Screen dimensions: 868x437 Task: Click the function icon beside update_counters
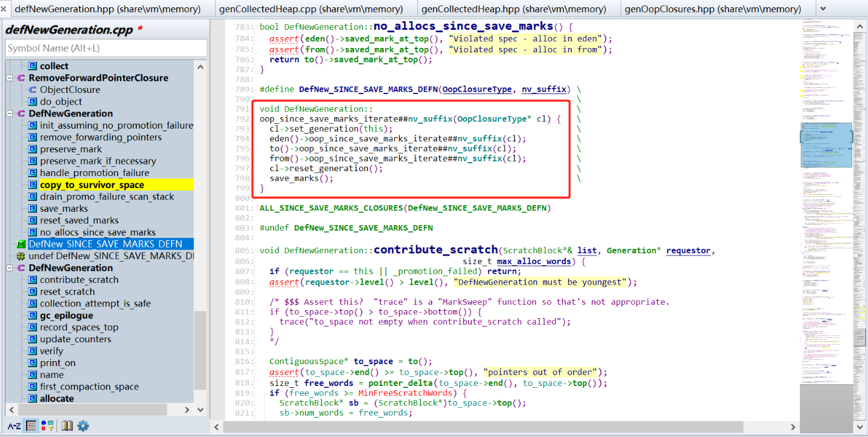(33, 339)
